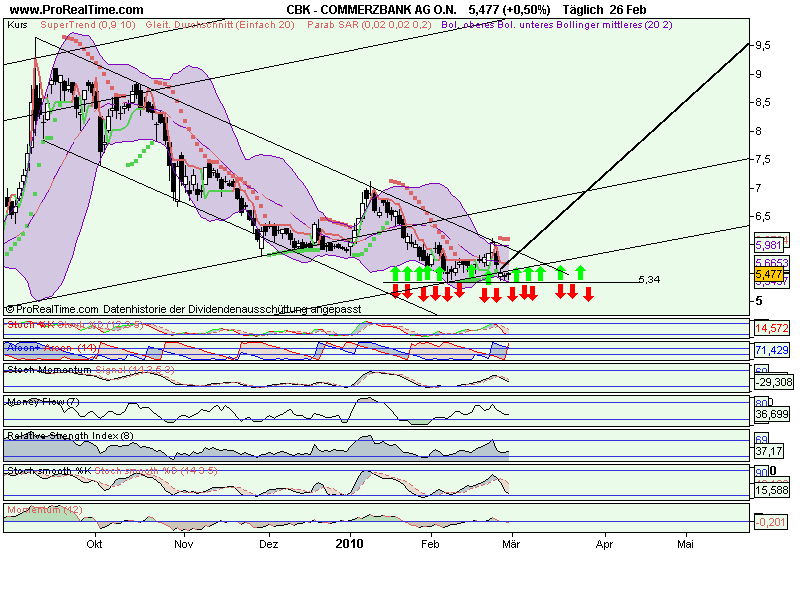
Task: Click the Mai month on time axis
Action: click(x=685, y=544)
